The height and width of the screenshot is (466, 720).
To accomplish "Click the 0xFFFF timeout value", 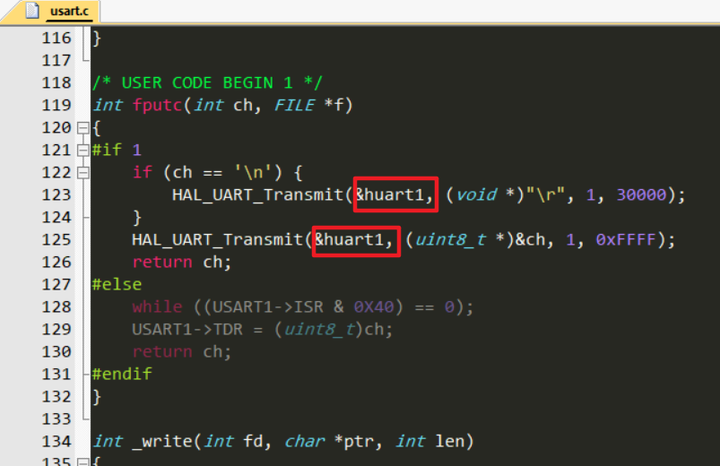I will (x=625, y=240).
